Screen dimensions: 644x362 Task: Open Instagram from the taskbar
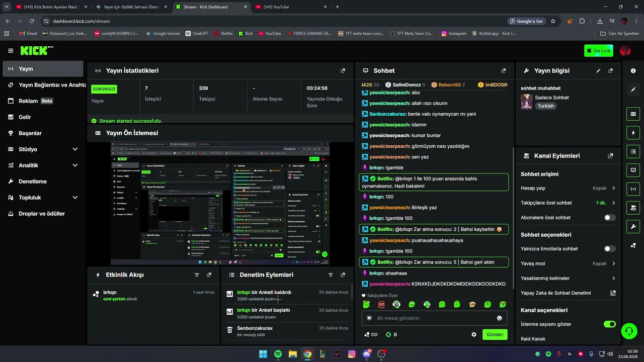[x=352, y=354]
